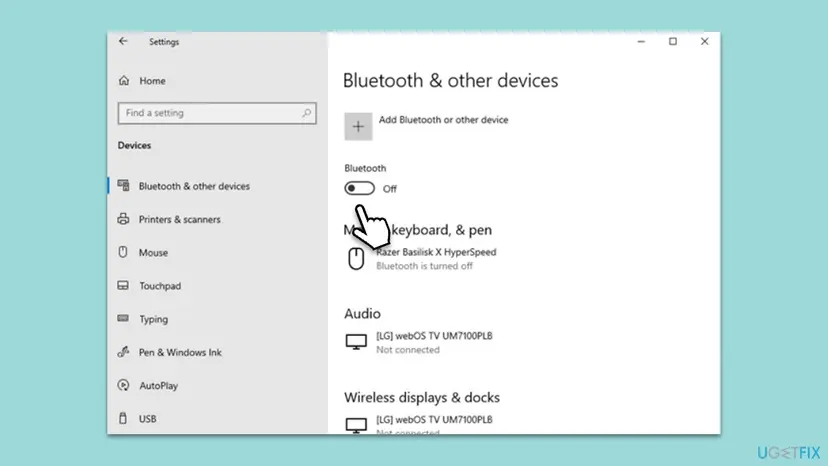This screenshot has width=828, height=466.
Task: Choose the Bluetooth & other devices sidebar icon
Action: point(124,185)
